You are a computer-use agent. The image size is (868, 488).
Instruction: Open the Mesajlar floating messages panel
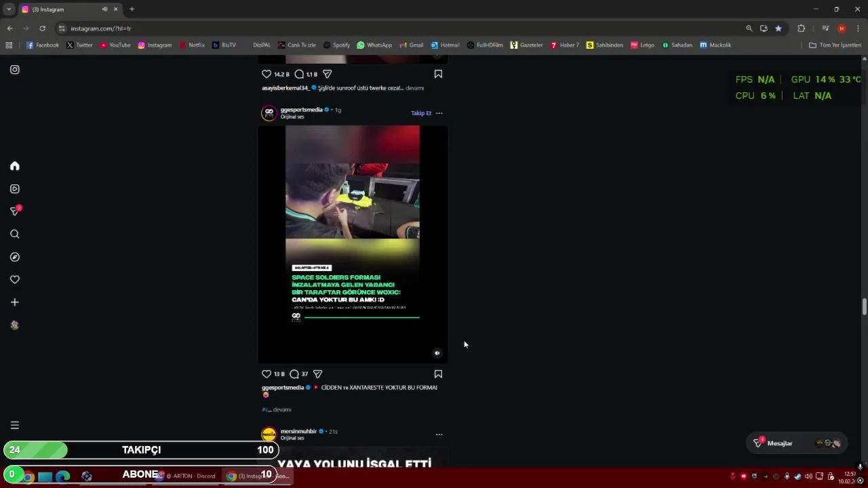pyautogui.click(x=797, y=443)
